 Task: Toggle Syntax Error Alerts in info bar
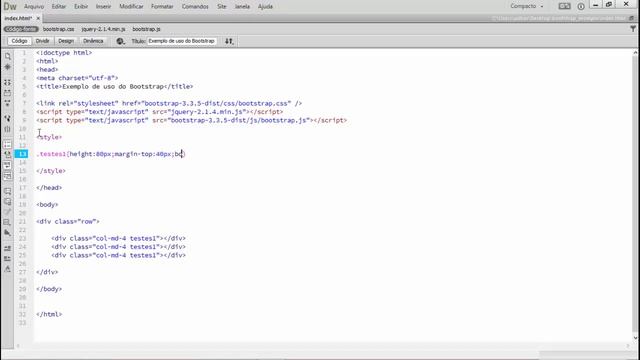coord(8,176)
